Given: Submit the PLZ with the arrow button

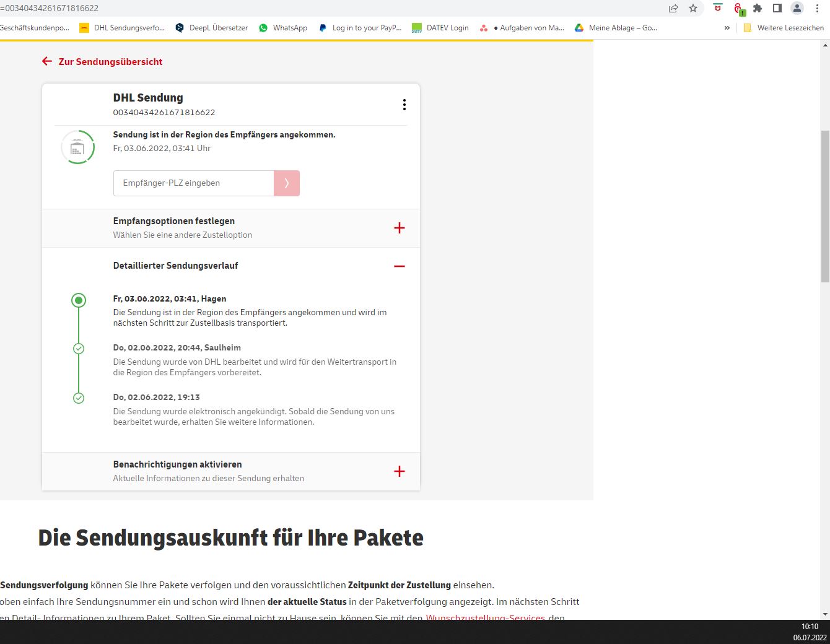Looking at the screenshot, I should point(287,183).
